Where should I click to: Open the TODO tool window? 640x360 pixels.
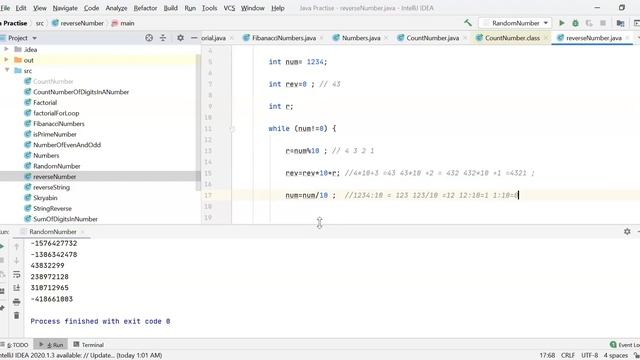click(15, 345)
